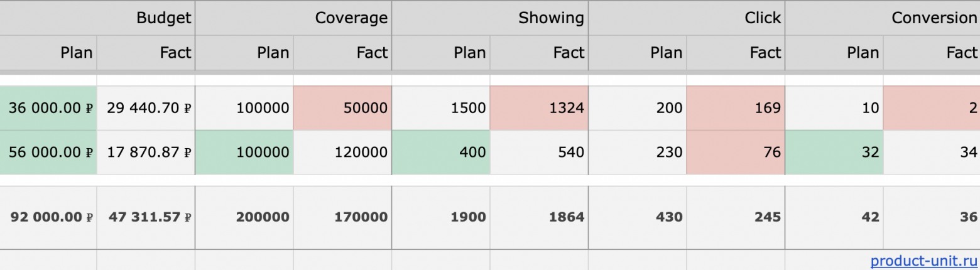Select the red 169 click fact cell
The height and width of the screenshot is (270, 980).
pyautogui.click(x=736, y=108)
